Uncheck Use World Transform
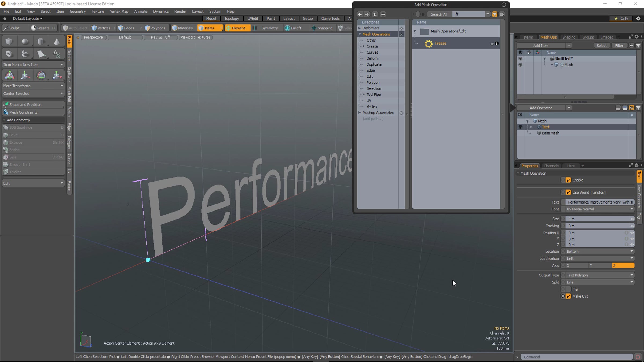Image resolution: width=644 pixels, height=362 pixels. pyautogui.click(x=568, y=192)
